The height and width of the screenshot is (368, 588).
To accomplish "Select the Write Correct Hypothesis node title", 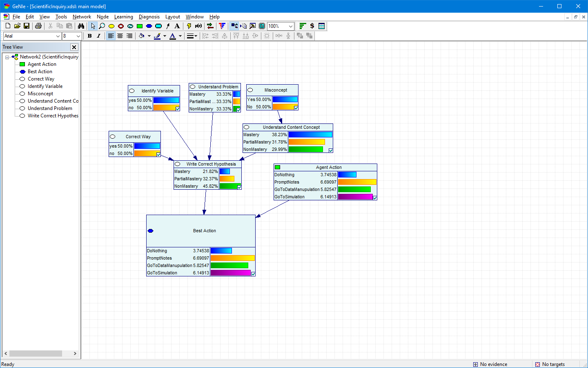I will pyautogui.click(x=211, y=164).
